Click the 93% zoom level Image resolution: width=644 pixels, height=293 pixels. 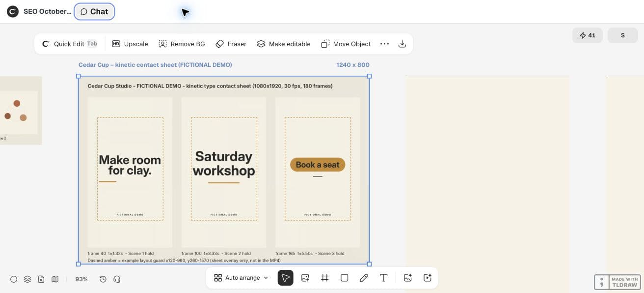[81, 279]
